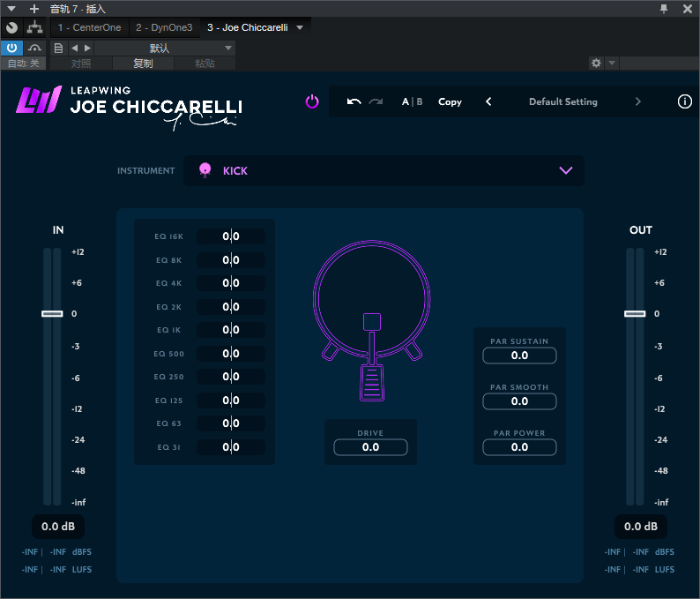Image resolution: width=700 pixels, height=599 pixels.
Task: Click the PAR SUSTAIN value box
Action: [x=519, y=356]
